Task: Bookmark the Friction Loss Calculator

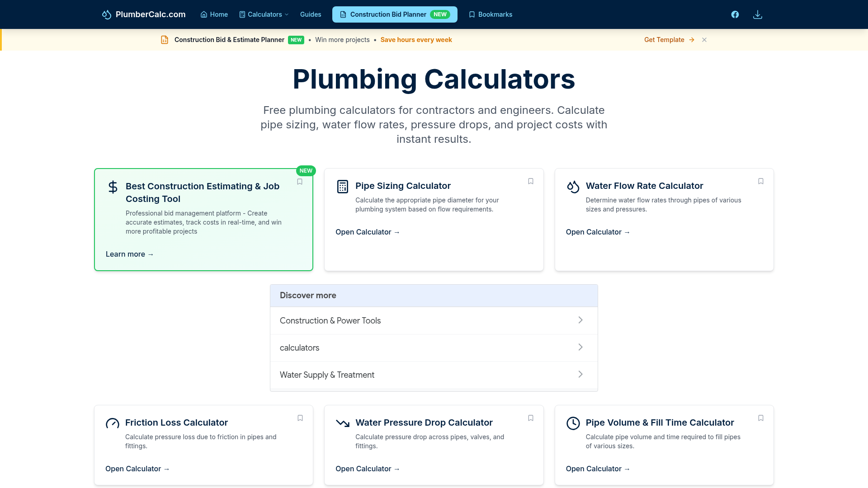Action: point(300,418)
